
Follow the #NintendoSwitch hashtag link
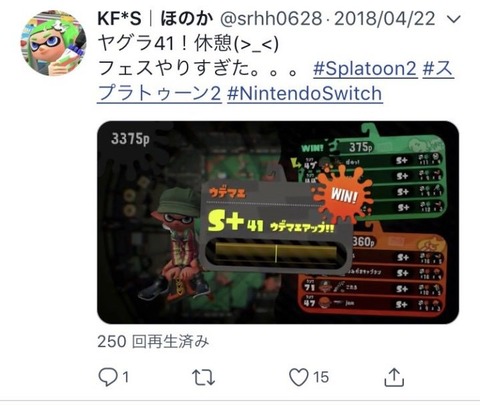click(x=305, y=93)
